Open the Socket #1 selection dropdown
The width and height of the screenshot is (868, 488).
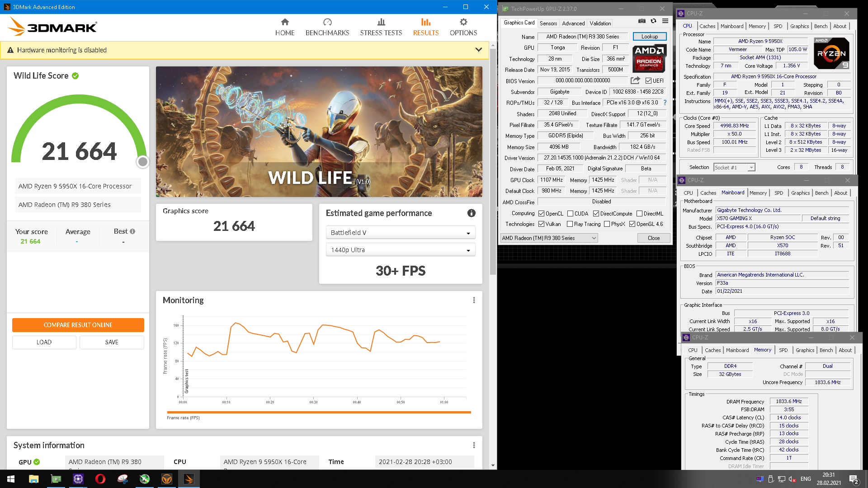point(734,168)
